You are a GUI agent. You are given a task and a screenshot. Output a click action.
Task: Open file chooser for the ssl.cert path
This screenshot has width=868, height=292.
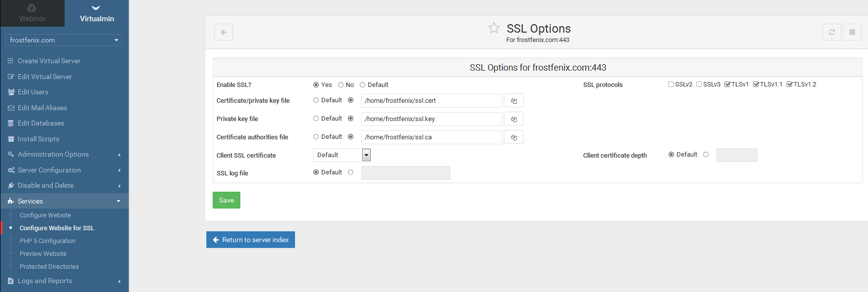pyautogui.click(x=514, y=101)
